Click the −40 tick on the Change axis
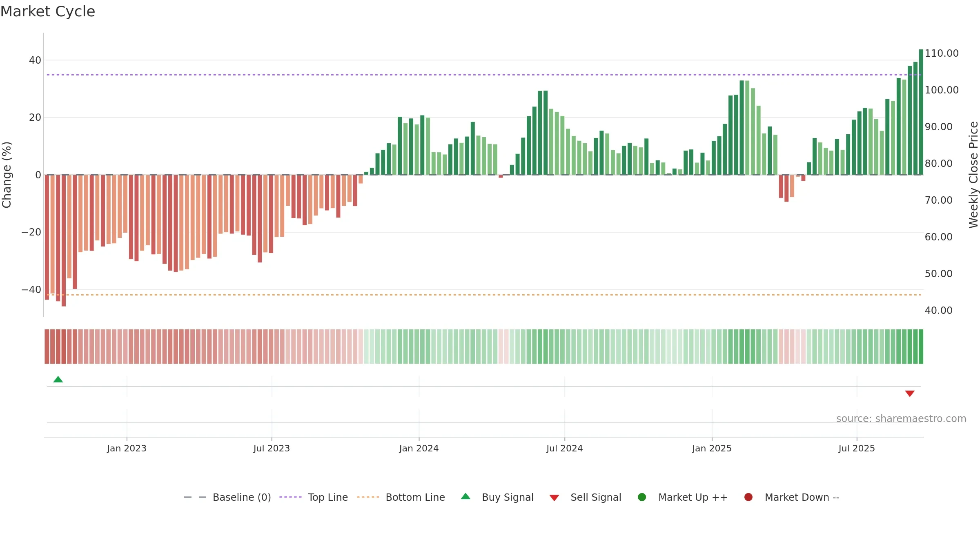Screen dimensions: 980x551 click(31, 290)
